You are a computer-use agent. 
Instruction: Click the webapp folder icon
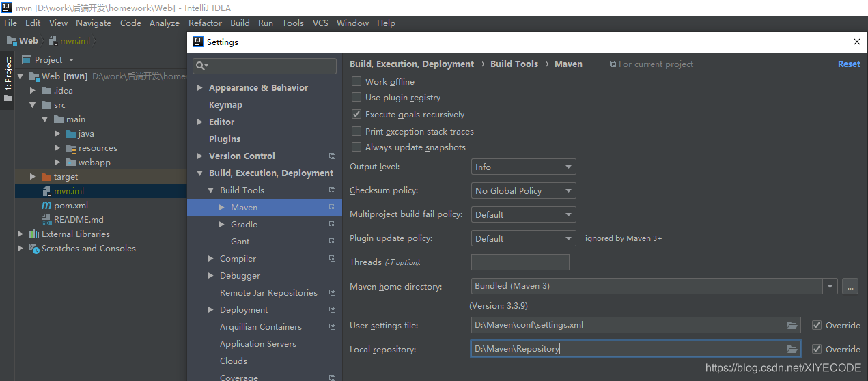[x=71, y=163]
